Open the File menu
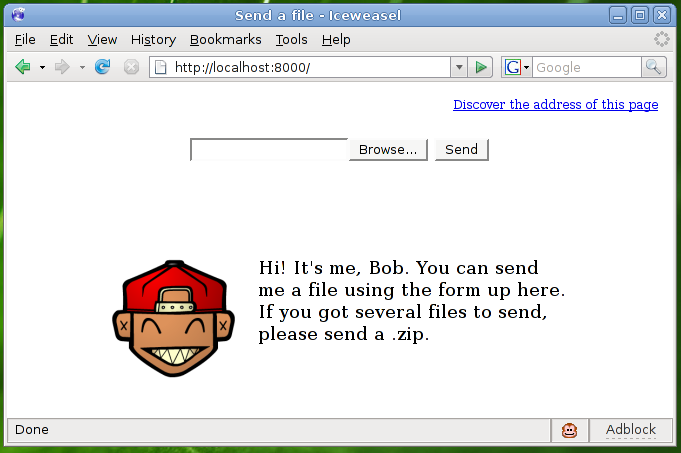 coord(25,40)
